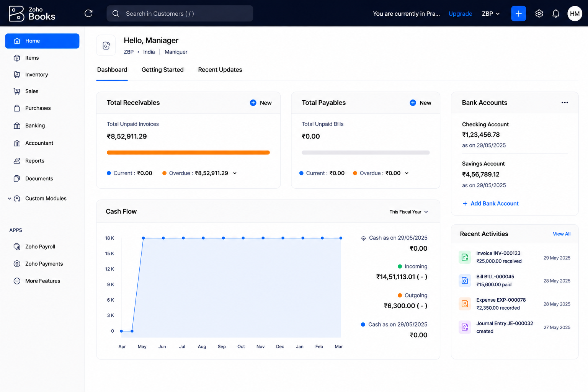This screenshot has height=392, width=588.
Task: Open This Fiscal Year dropdown in Cash Flow
Action: click(x=408, y=212)
